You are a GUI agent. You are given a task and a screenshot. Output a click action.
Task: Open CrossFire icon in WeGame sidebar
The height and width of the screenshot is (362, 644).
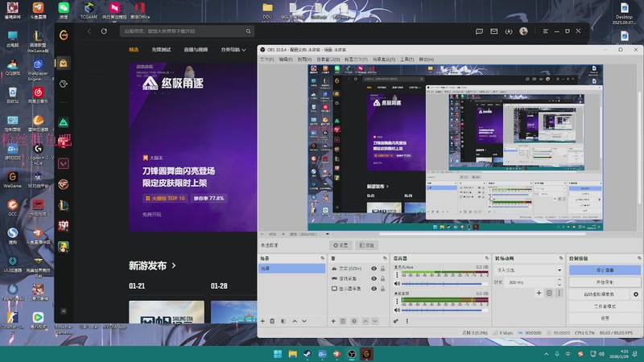[64, 184]
